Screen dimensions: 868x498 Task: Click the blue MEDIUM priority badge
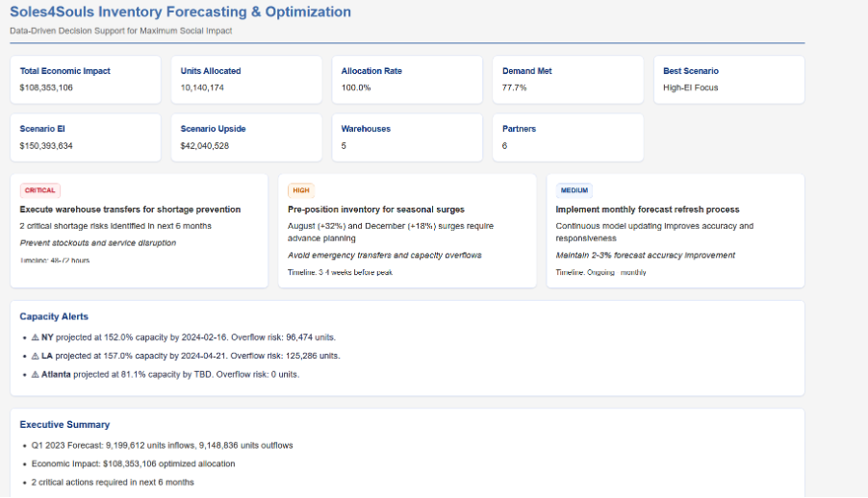[574, 190]
